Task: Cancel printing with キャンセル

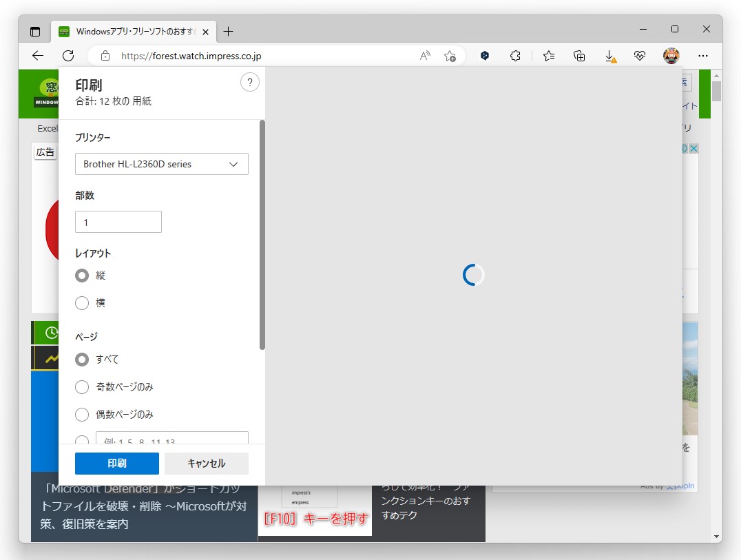Action: pyautogui.click(x=206, y=463)
